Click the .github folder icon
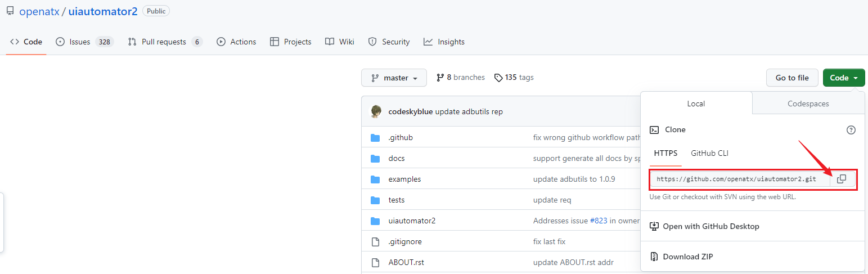 (x=376, y=137)
